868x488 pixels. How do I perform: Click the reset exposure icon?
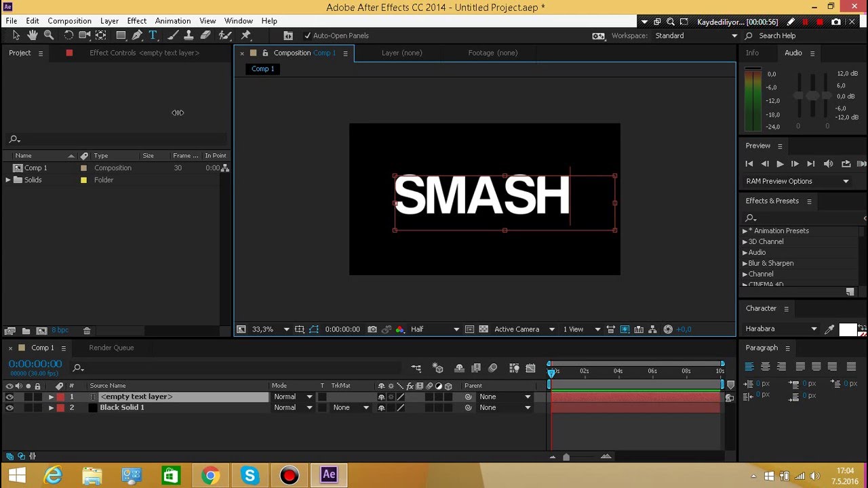click(668, 329)
